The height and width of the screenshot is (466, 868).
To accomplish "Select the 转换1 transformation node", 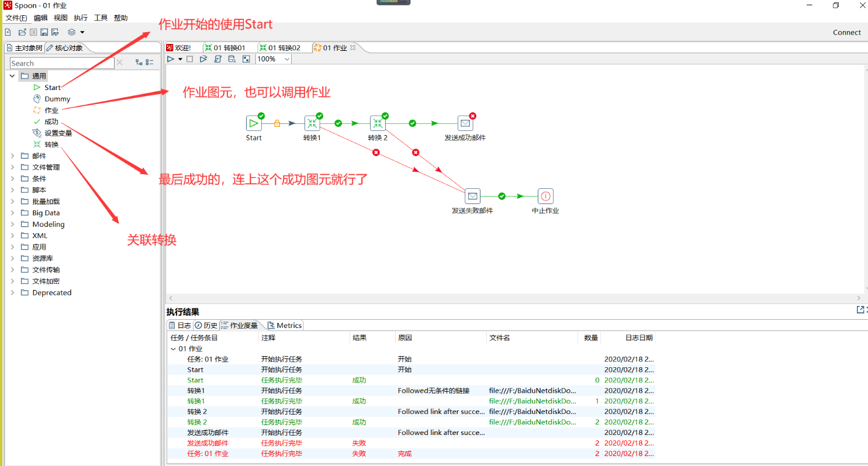I will tap(312, 123).
